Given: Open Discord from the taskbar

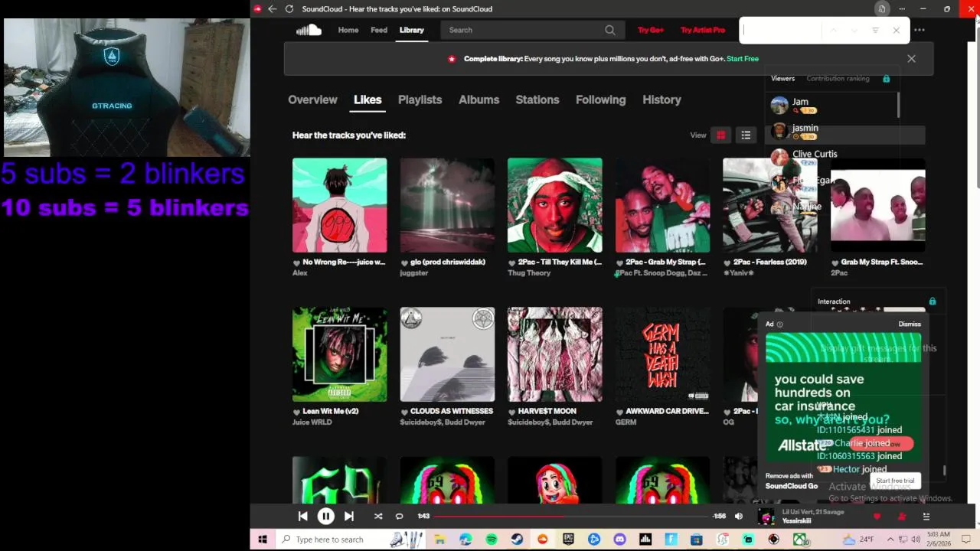Looking at the screenshot, I should pyautogui.click(x=619, y=540).
